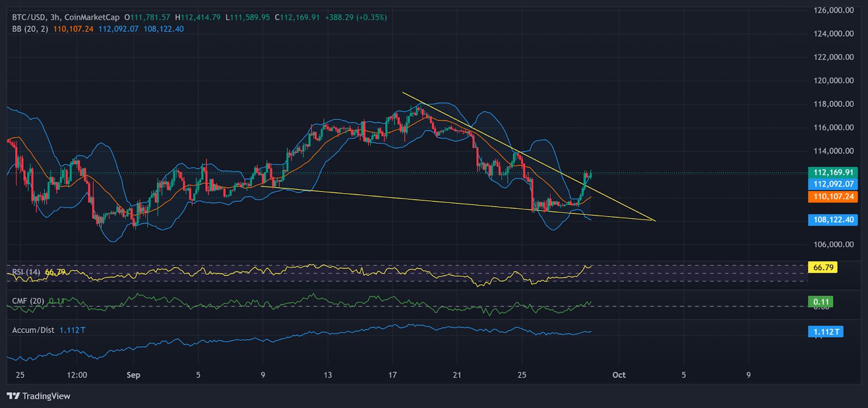Click the 124,000.00 price axis label
Screen dimensions: 868x408
coord(833,33)
